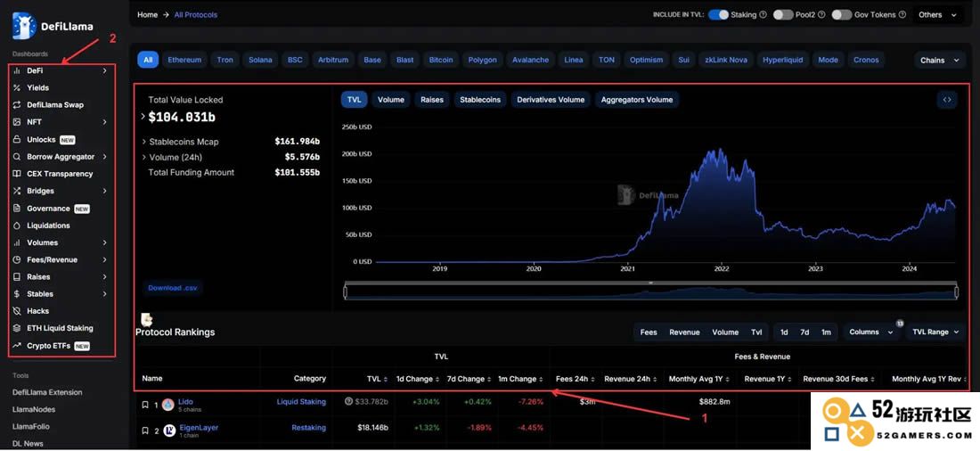Screen dimensions: 980x451
Task: Open DefiLlama Extension tool
Action: click(47, 393)
